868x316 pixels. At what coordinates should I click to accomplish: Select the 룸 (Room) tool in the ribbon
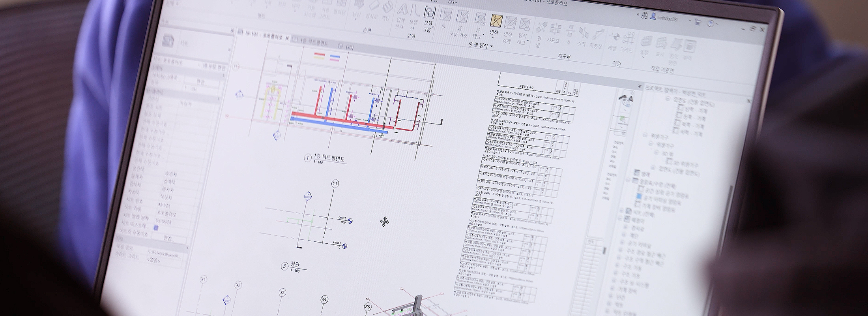tap(446, 18)
